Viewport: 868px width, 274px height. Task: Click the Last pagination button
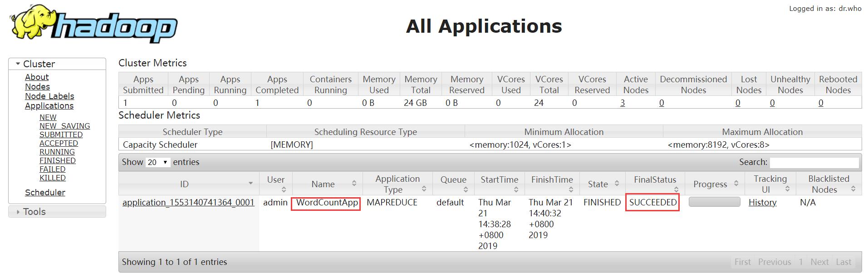pyautogui.click(x=843, y=262)
